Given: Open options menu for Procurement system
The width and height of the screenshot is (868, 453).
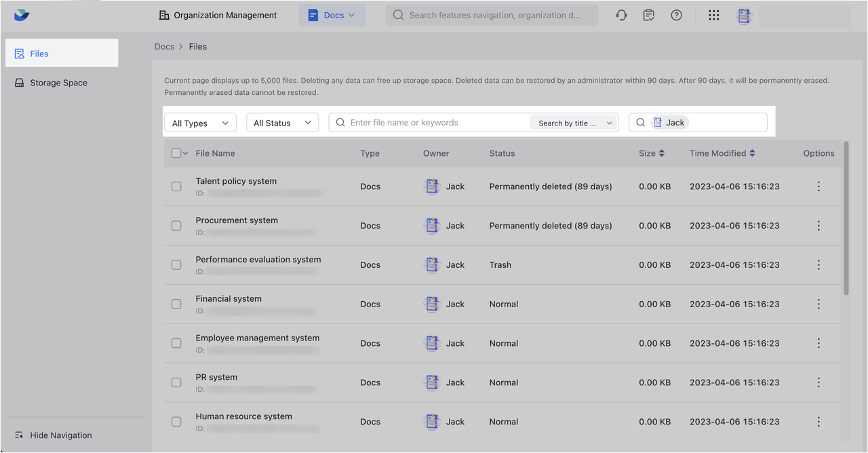Looking at the screenshot, I should pos(818,225).
